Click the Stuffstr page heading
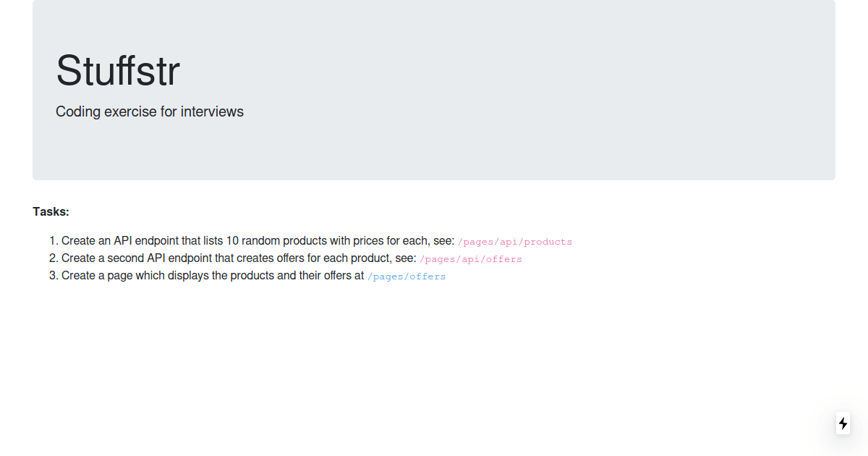This screenshot has width=868, height=456. 118,70
